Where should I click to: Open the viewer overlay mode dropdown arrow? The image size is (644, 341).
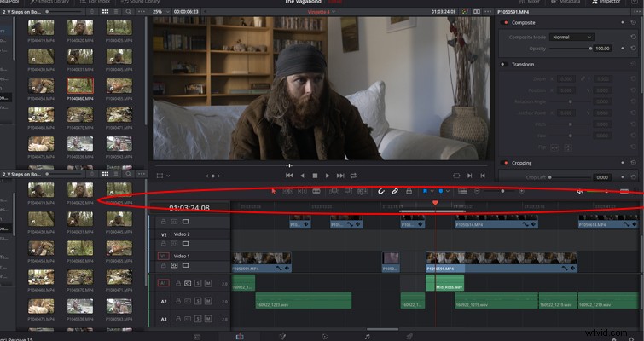click(x=168, y=176)
